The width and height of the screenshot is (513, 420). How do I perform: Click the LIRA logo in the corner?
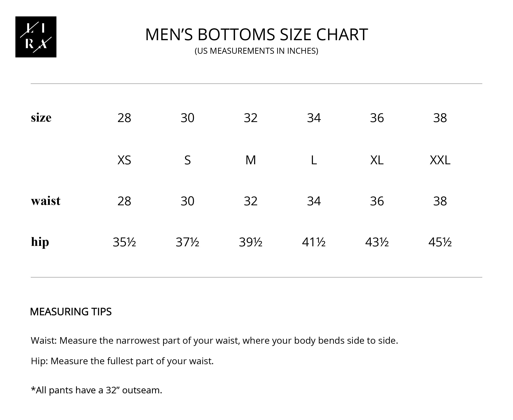click(x=36, y=37)
